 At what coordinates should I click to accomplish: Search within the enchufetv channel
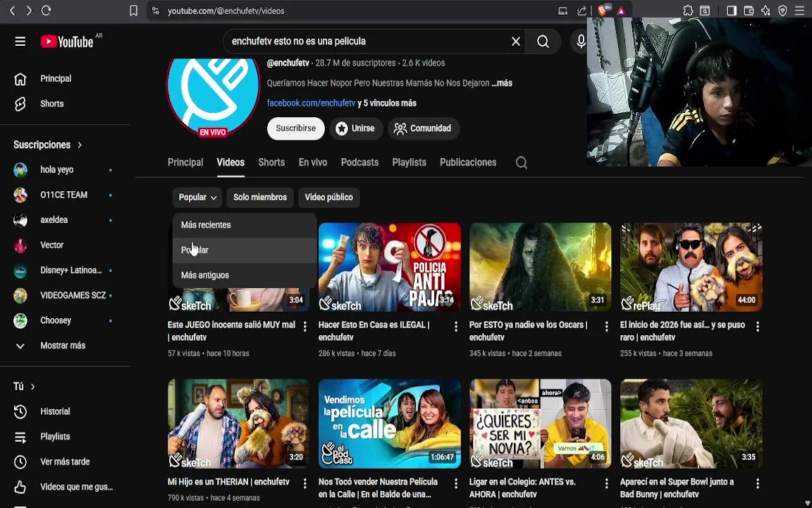click(x=522, y=163)
